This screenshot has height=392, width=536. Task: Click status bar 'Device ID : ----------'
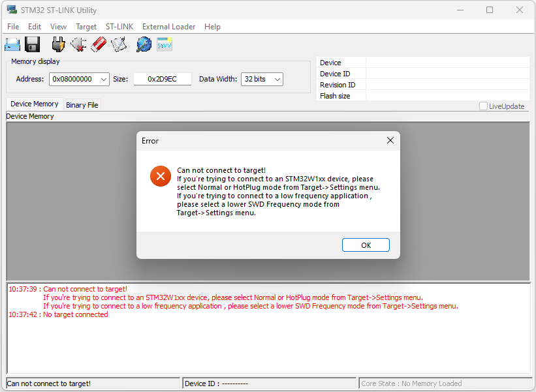(x=270, y=384)
